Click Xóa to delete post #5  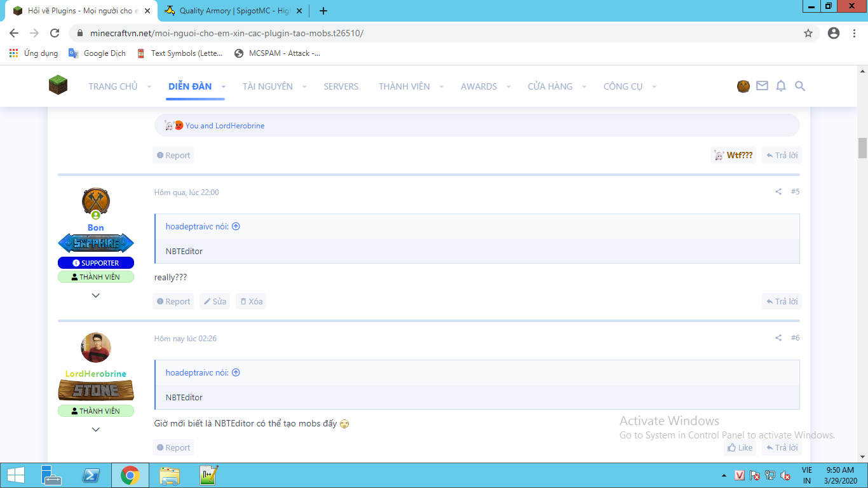click(x=250, y=302)
